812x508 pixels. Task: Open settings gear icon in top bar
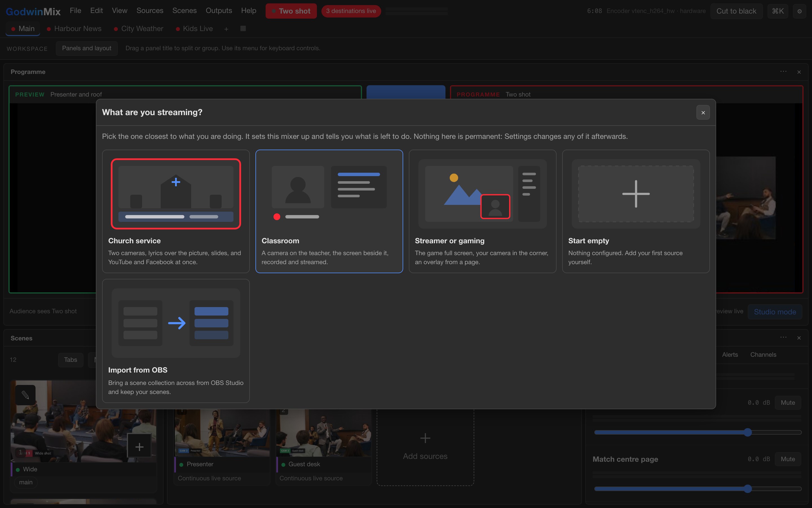[799, 11]
